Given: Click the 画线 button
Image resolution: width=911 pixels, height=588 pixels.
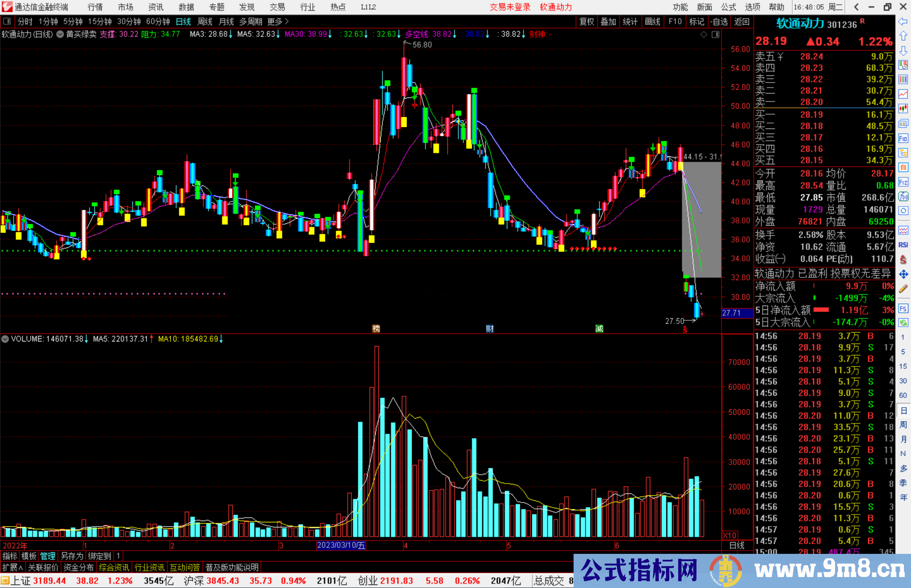Looking at the screenshot, I should [652, 21].
